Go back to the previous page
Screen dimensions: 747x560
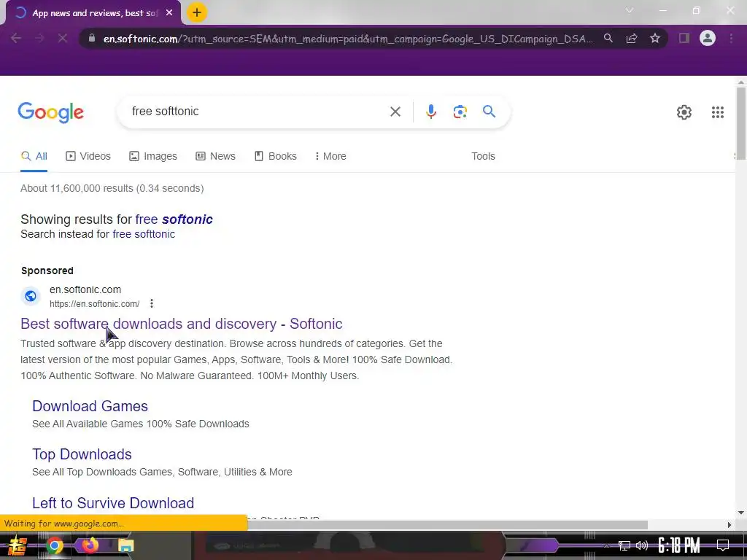coord(16,38)
